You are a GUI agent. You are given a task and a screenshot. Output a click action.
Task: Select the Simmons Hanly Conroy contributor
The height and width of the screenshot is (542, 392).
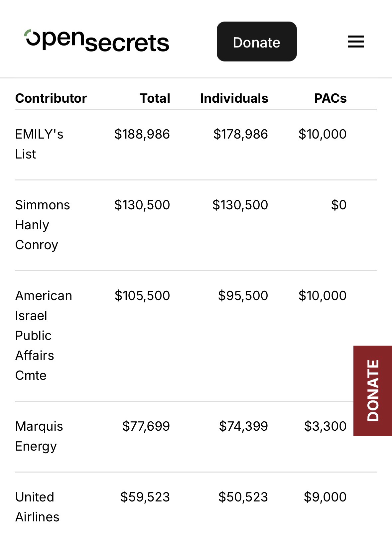(x=42, y=225)
